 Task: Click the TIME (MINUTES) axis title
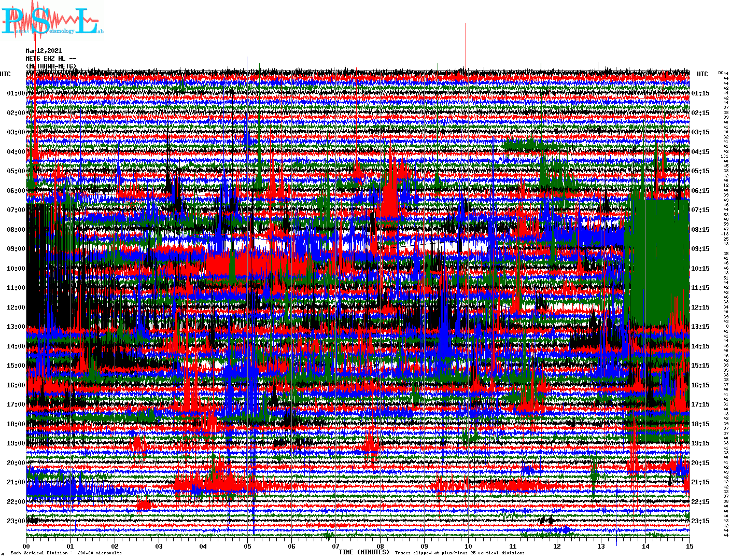click(x=363, y=552)
